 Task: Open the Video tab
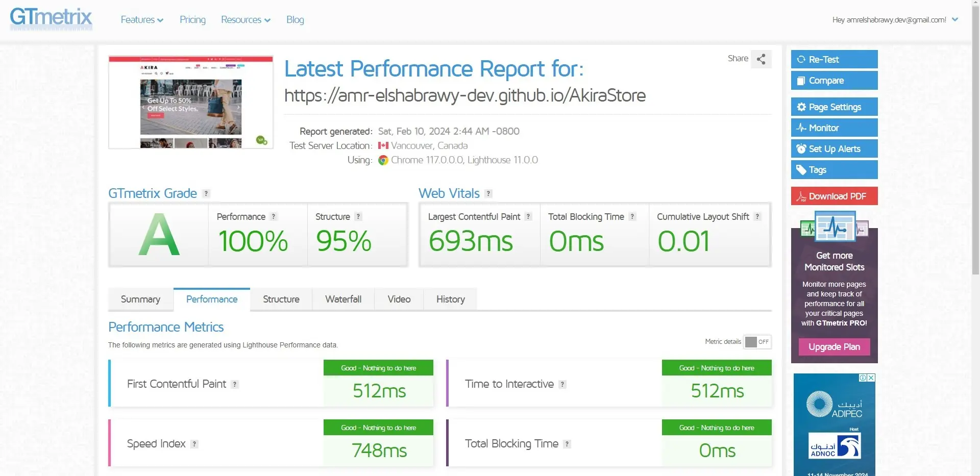(x=399, y=299)
